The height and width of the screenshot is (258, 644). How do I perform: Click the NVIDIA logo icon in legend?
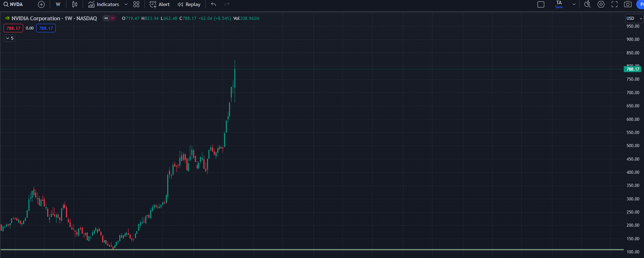coord(7,18)
